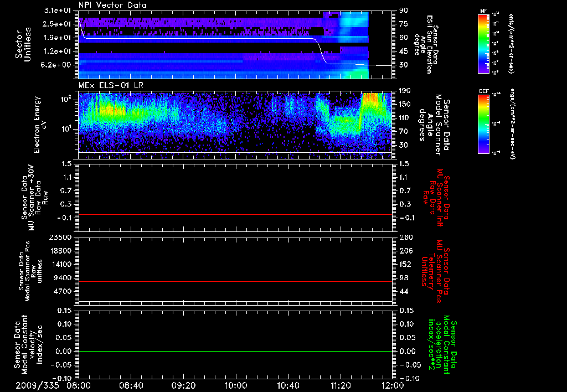
Task: Select the 'MEx ELS-01 LR' panel title
Action: (x=111, y=86)
